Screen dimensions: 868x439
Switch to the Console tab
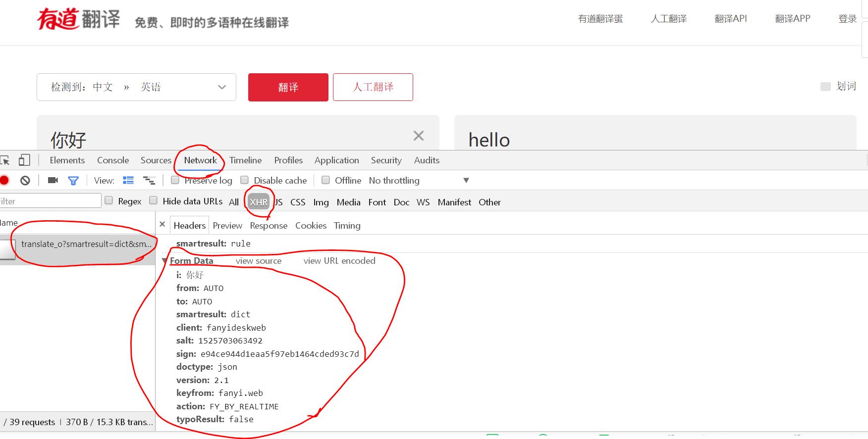[x=113, y=160]
